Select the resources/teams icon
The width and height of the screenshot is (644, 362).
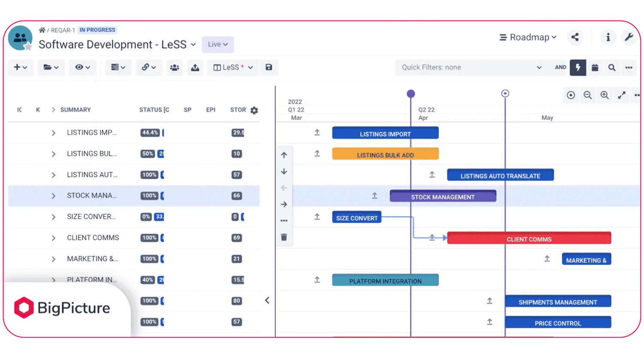[x=174, y=67]
